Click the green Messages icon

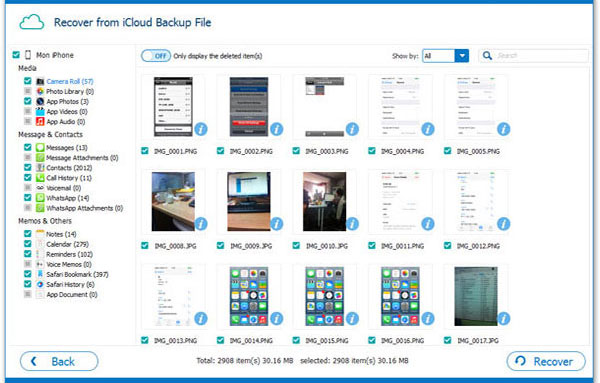coord(40,148)
